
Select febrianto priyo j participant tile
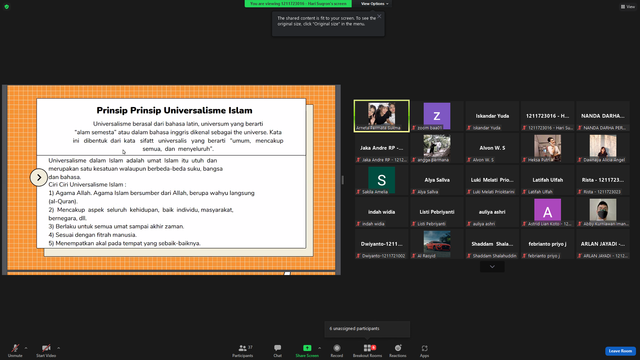coord(547,244)
